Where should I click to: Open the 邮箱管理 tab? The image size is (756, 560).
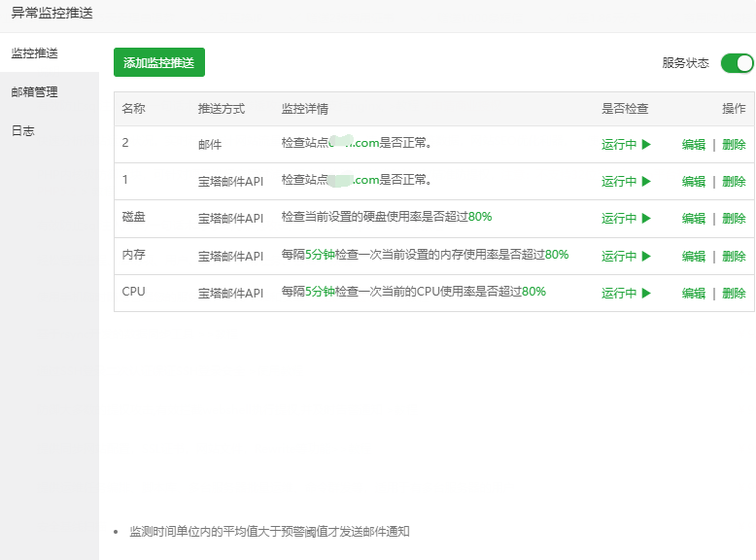pos(35,91)
